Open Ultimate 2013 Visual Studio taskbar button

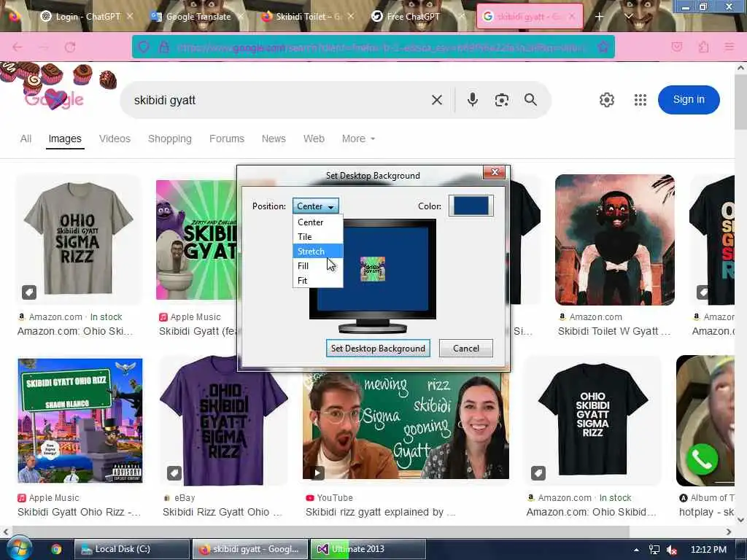coord(368,549)
